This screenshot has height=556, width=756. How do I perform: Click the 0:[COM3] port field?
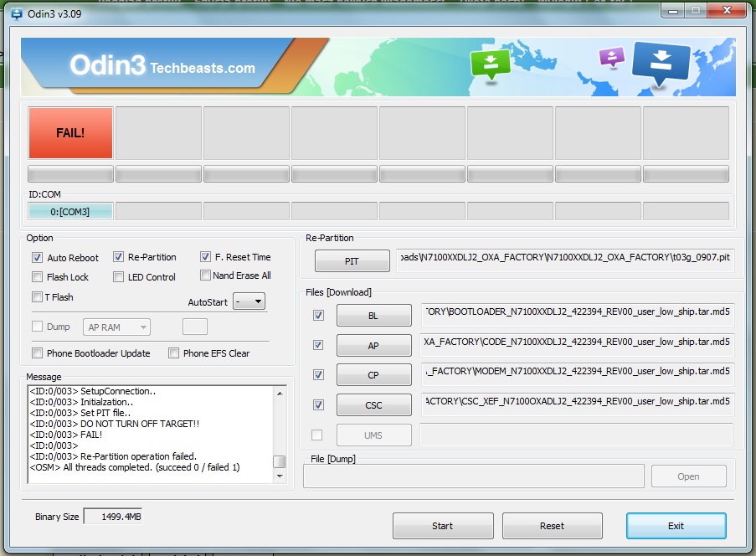tap(70, 211)
